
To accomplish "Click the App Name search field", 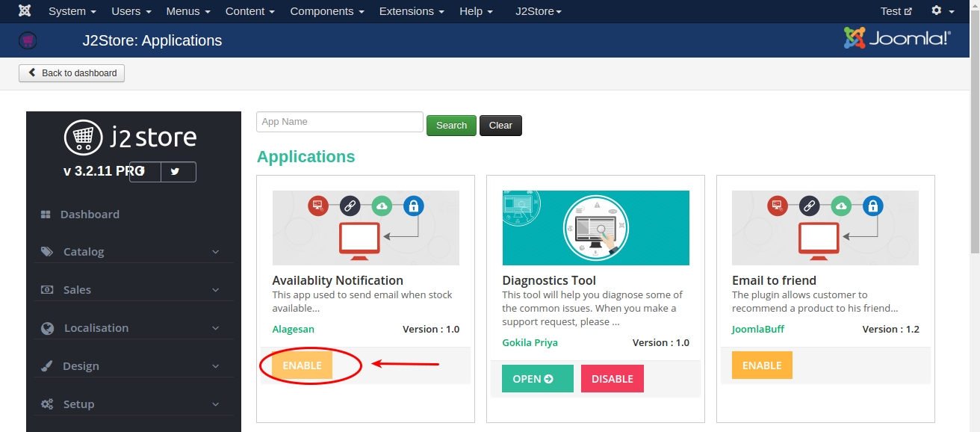I will (x=340, y=122).
